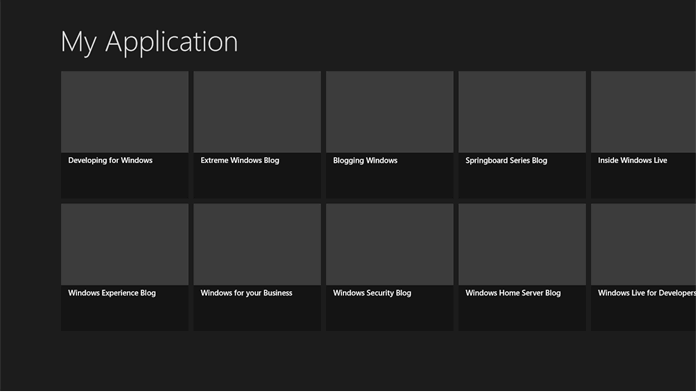Open the Windows Security Blog tile image
This screenshot has height=392, width=697.
tap(389, 244)
